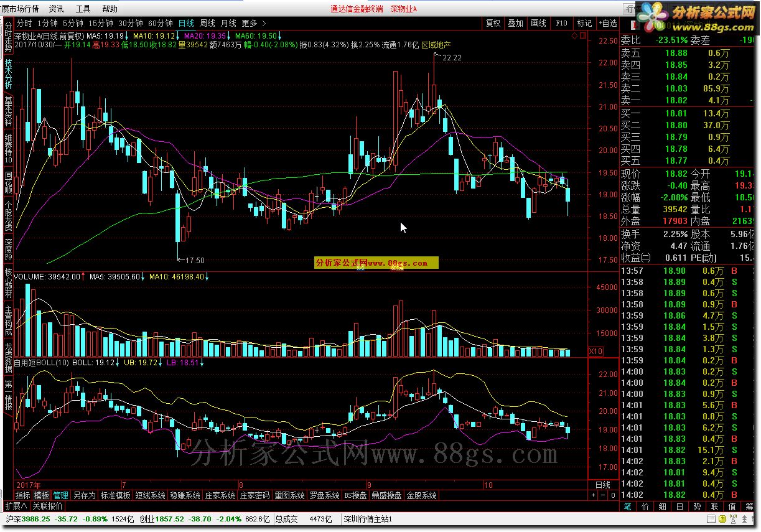The image size is (761, 532).
Task: Open the 工具 menu
Action: (x=83, y=9)
